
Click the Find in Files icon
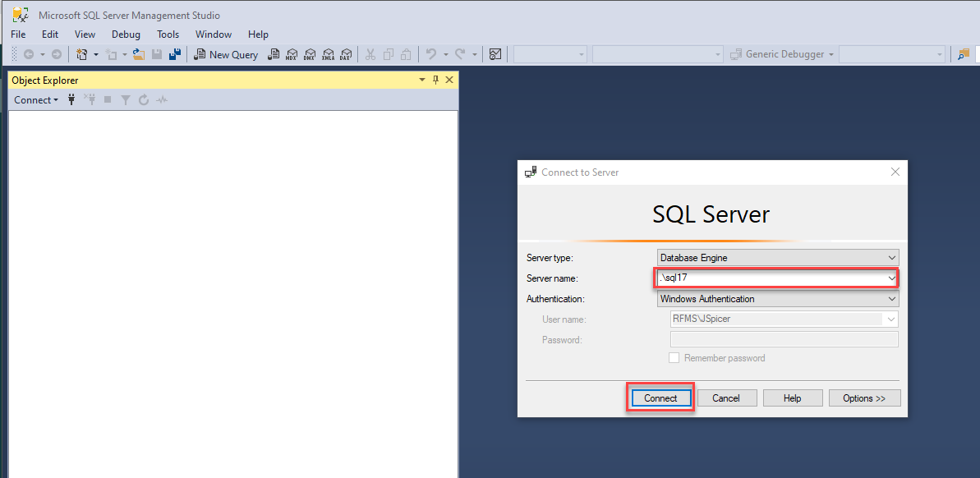[x=963, y=54]
